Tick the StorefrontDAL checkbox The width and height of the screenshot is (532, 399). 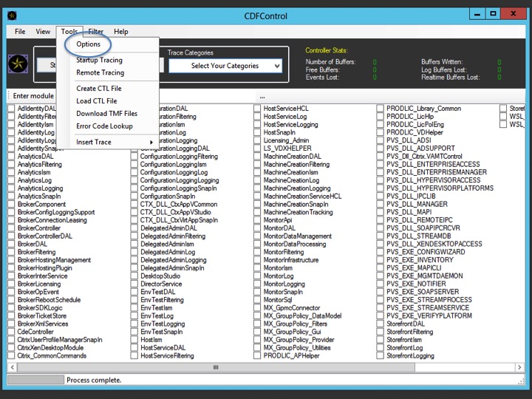pyautogui.click(x=381, y=324)
